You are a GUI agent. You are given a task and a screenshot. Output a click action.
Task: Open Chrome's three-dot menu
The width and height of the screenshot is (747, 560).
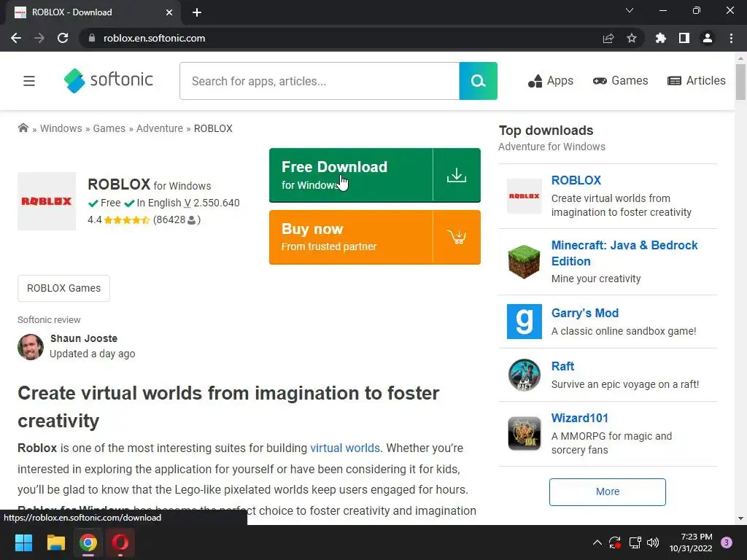[731, 38]
